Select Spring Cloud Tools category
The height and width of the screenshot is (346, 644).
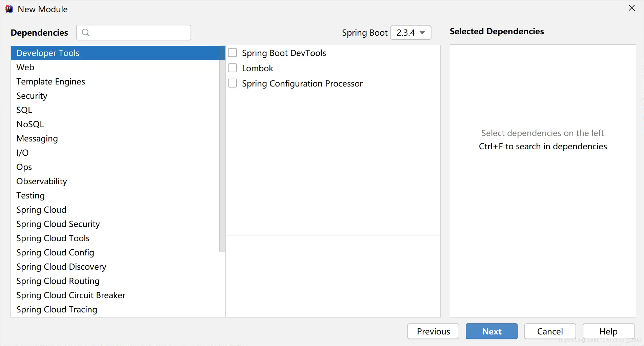click(x=115, y=238)
